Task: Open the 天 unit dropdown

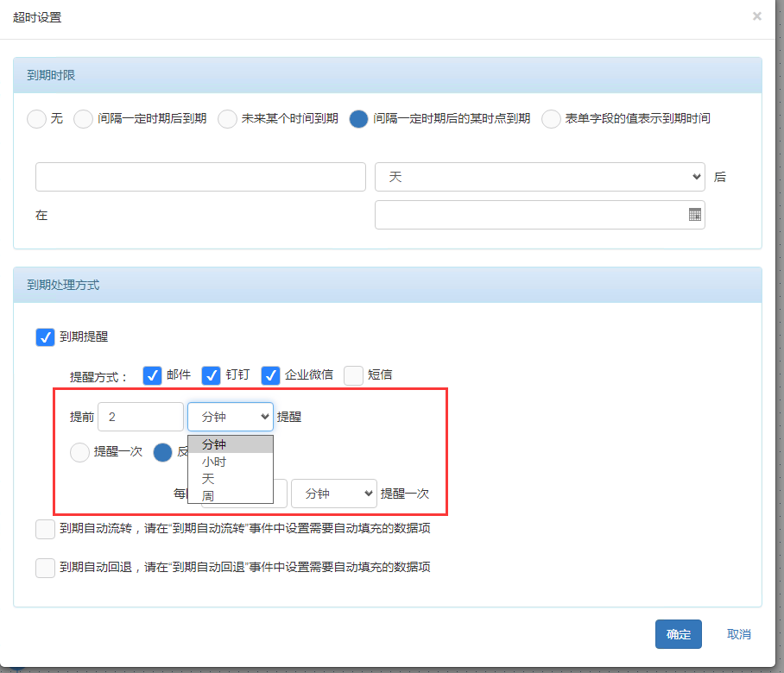Action: [x=540, y=177]
